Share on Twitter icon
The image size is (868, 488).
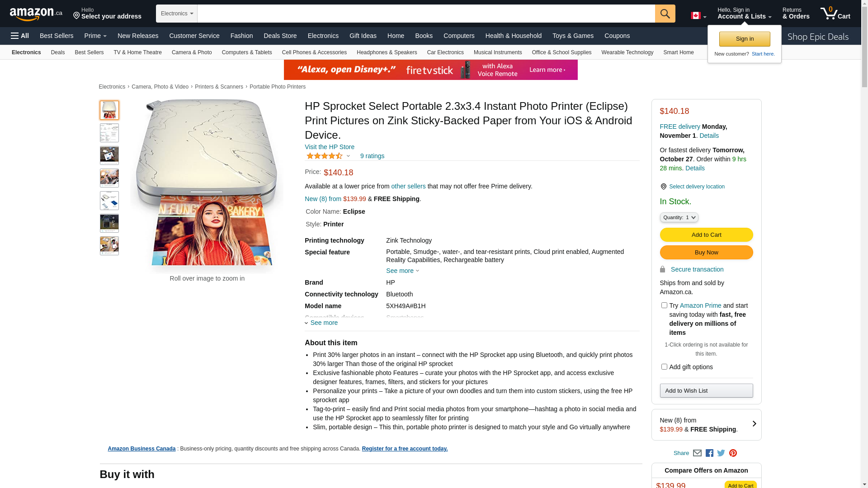click(721, 453)
